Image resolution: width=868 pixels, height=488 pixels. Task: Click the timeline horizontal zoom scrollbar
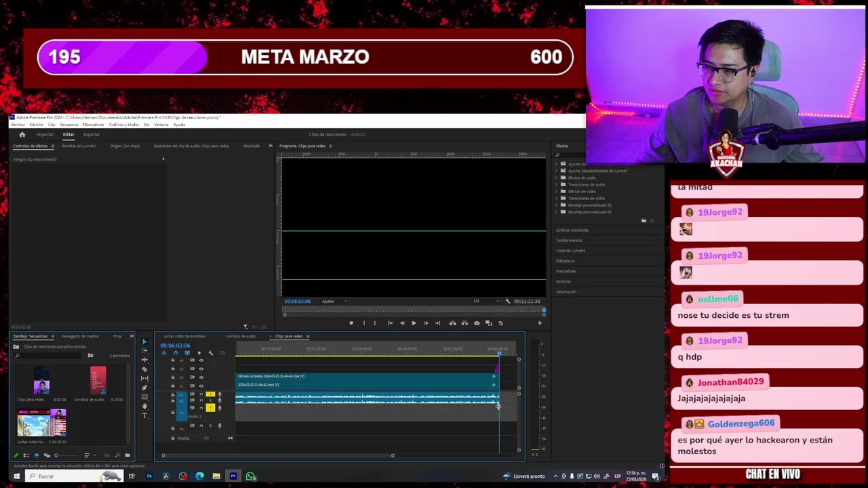click(x=278, y=455)
